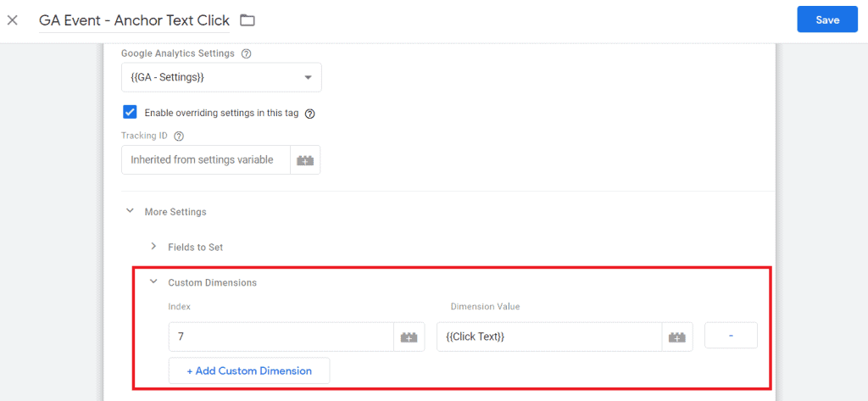
Task: Open the Google Analytics Settings dropdown
Action: pos(221,77)
